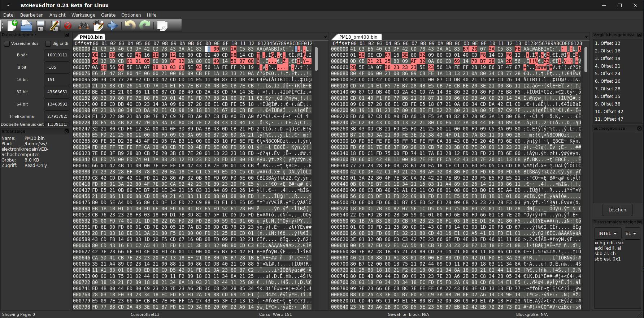Screen dimensions: 644x318
Task: Open the Hilfe menu
Action: click(152, 15)
